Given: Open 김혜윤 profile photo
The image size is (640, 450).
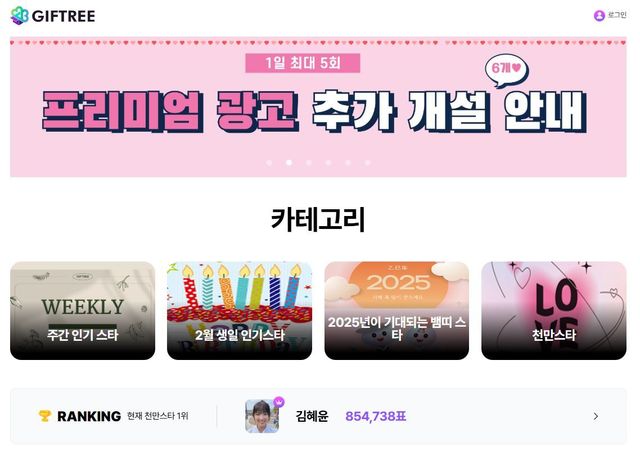Looking at the screenshot, I should (x=262, y=416).
